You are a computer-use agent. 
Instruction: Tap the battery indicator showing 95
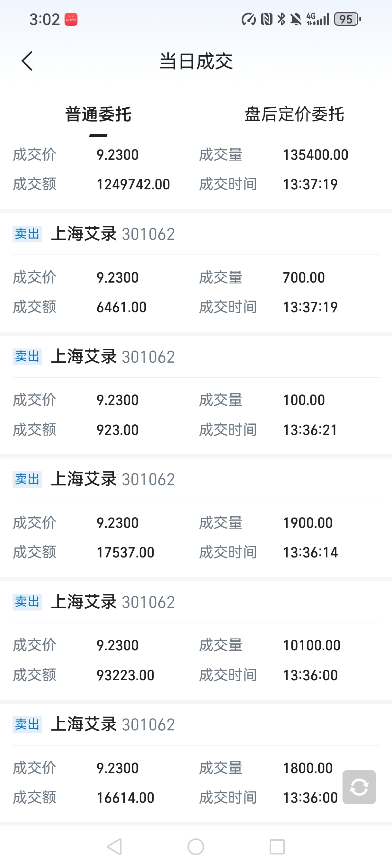tap(347, 19)
